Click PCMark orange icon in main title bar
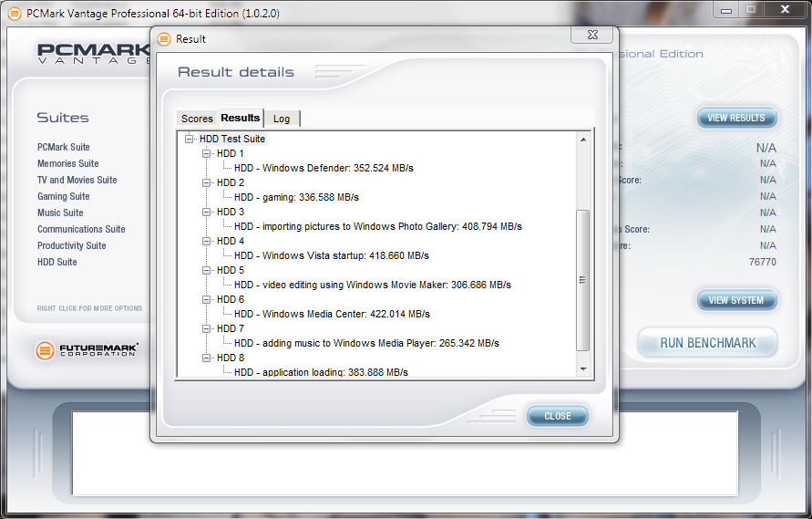This screenshot has width=812, height=519. (15, 13)
